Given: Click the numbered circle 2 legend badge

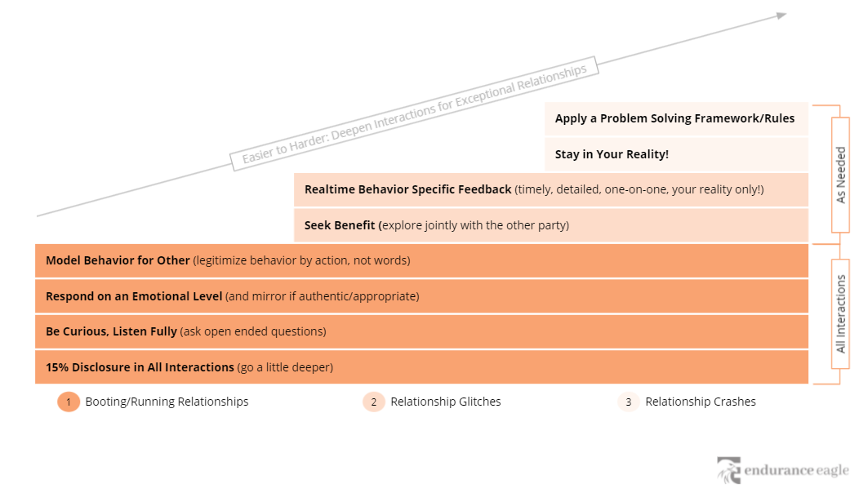Looking at the screenshot, I should click(x=374, y=402).
